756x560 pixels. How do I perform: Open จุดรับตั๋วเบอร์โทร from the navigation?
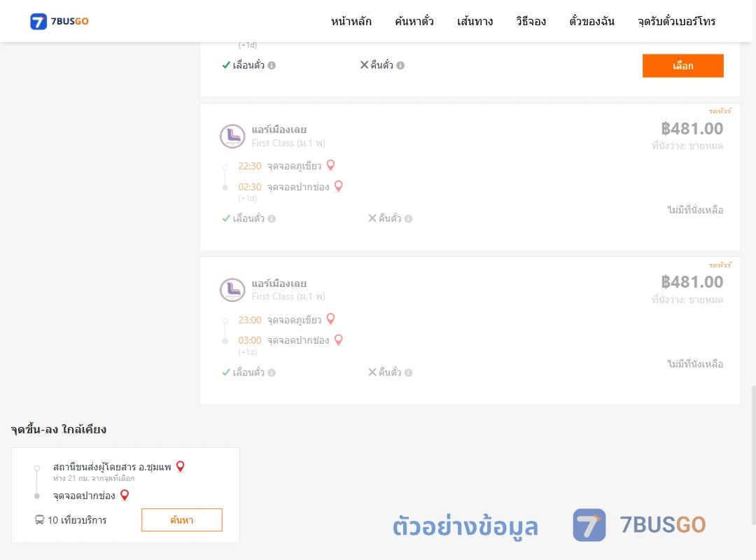pos(676,22)
